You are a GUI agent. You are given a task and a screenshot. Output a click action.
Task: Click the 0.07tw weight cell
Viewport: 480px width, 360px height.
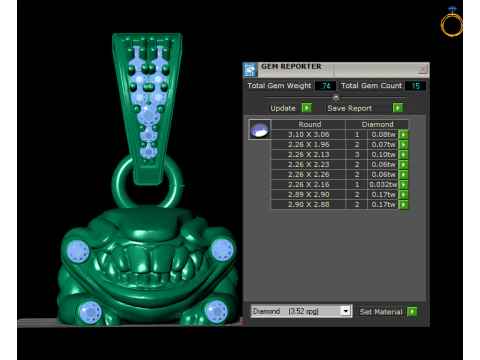click(383, 144)
